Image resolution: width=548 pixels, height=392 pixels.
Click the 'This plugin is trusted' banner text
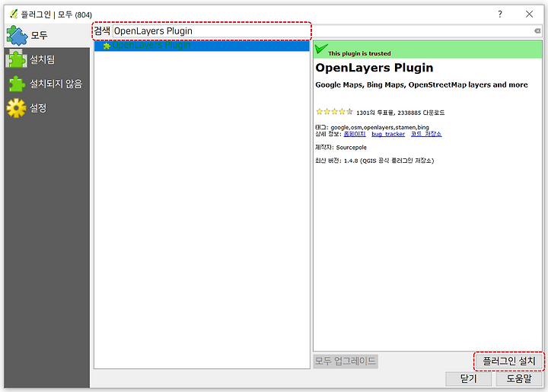(x=359, y=53)
